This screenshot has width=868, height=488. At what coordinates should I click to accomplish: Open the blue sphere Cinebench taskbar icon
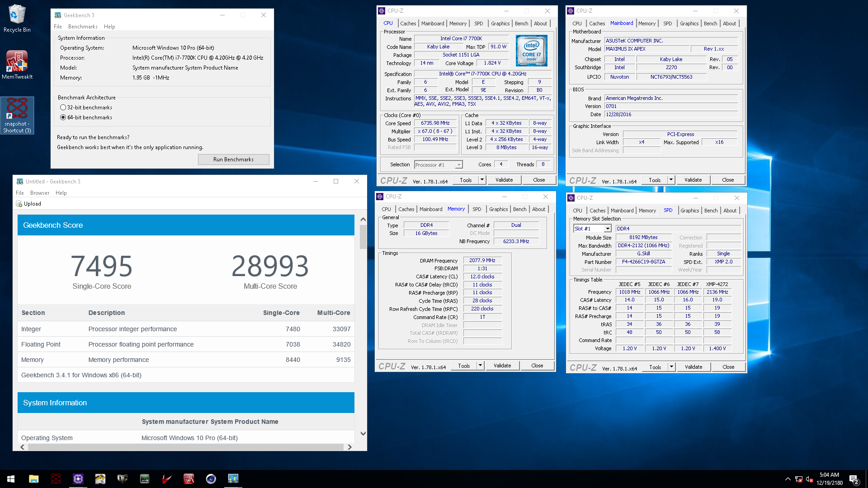click(x=211, y=479)
